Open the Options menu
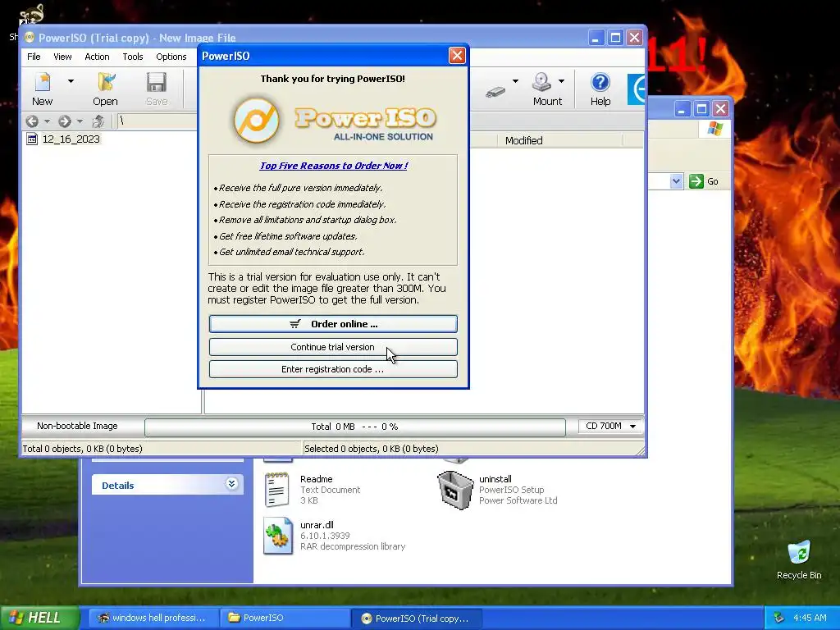 click(171, 57)
